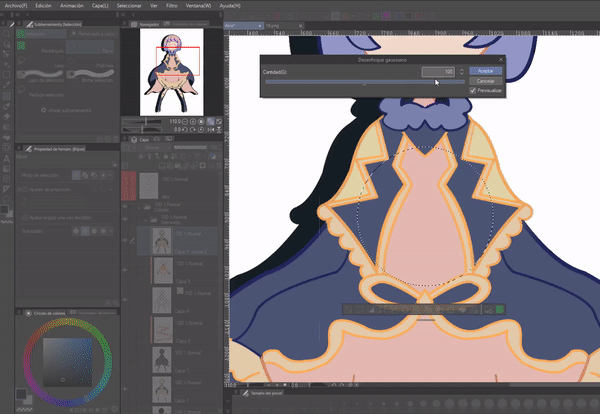Open Ajustes de proporción dropdown arrow
This screenshot has width=600, height=414.
[x=111, y=189]
